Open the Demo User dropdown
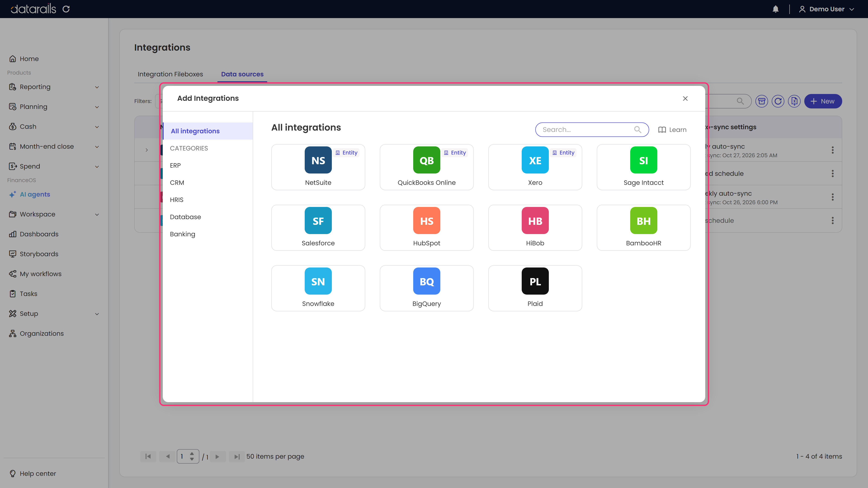Screen dimensions: 868x488 (x=826, y=9)
